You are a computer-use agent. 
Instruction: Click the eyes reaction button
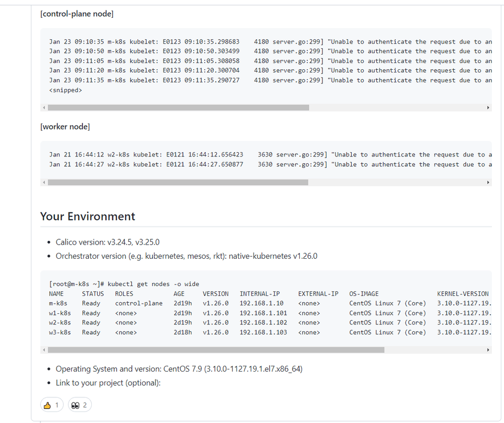coord(80,405)
